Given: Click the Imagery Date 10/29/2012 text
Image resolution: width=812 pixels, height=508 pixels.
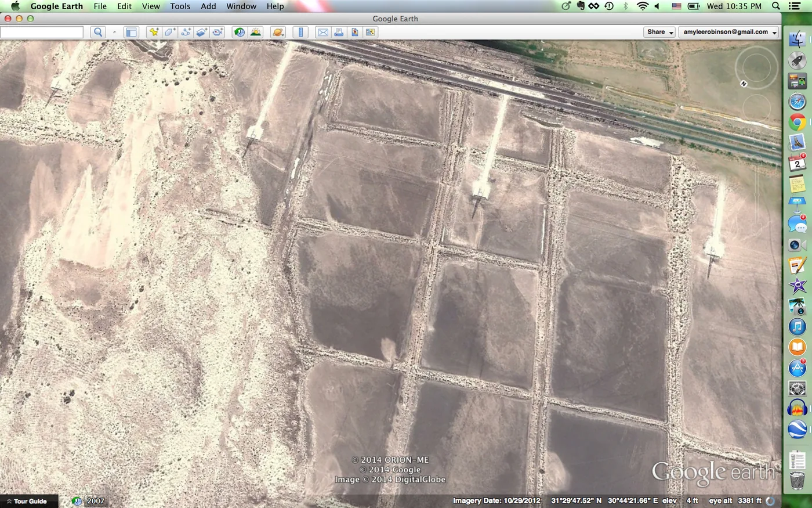Looking at the screenshot, I should pyautogui.click(x=496, y=500).
